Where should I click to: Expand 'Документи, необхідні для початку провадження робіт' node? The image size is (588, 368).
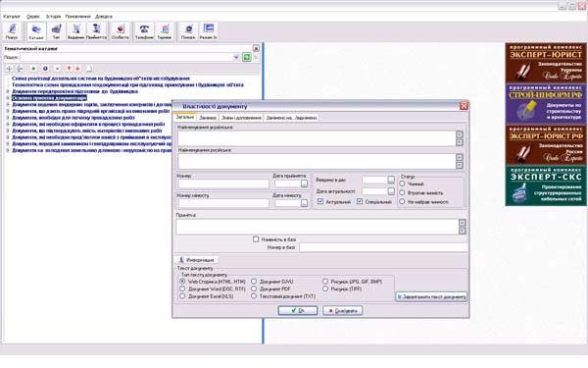click(x=8, y=118)
